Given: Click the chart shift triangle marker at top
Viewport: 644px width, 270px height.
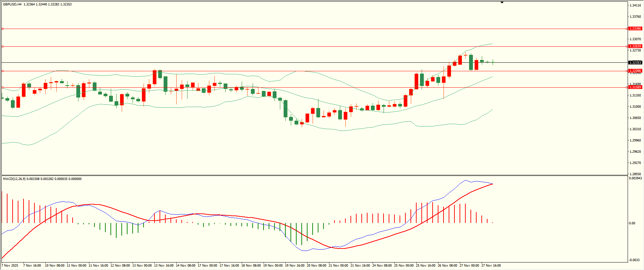Looking at the screenshot, I should 502,2.
